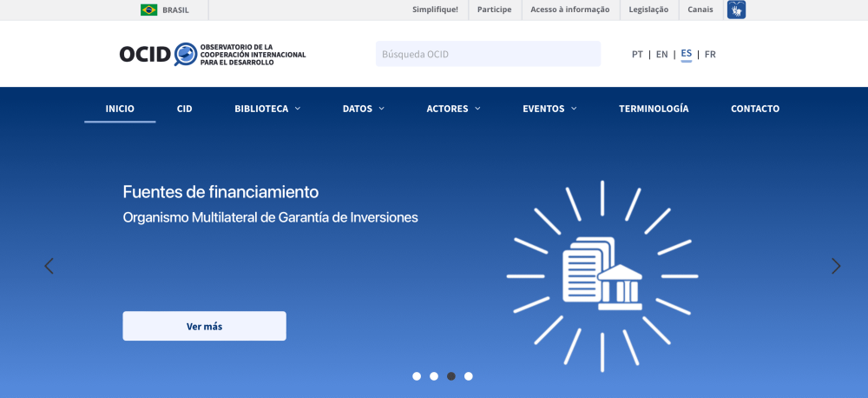Screen dimensions: 868x398
Task: Click the Búsqueda OCID search field
Action: [488, 54]
